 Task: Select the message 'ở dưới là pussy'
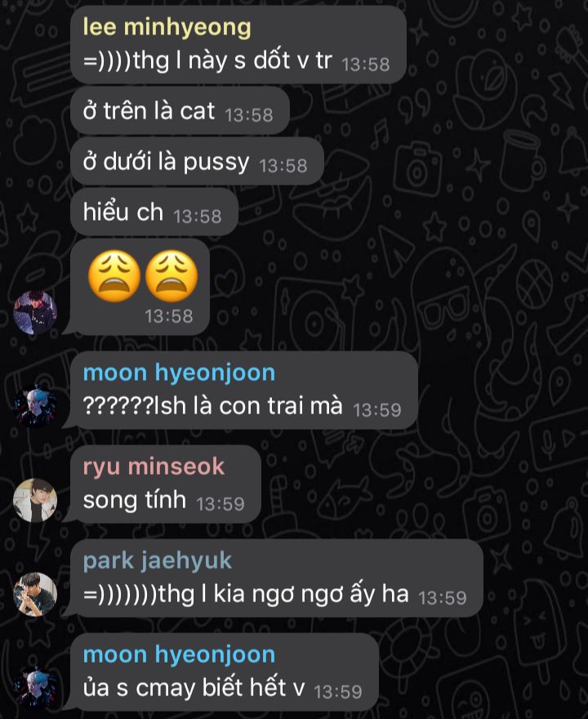click(197, 161)
